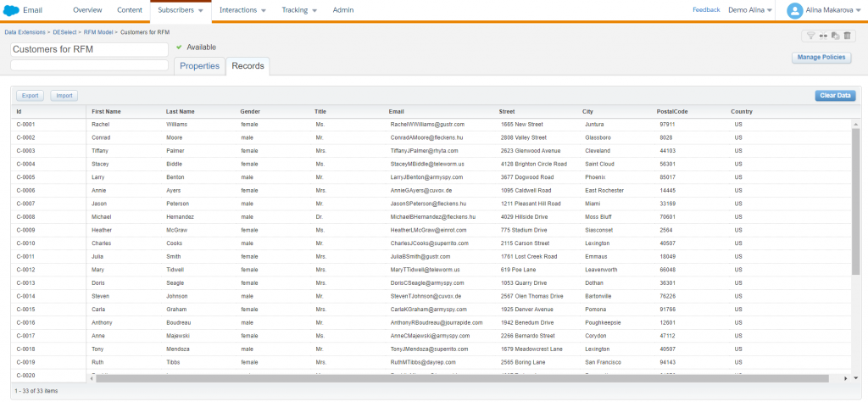Viewport: 868px width, 402px height.
Task: Click the Clear Data button
Action: pos(835,96)
